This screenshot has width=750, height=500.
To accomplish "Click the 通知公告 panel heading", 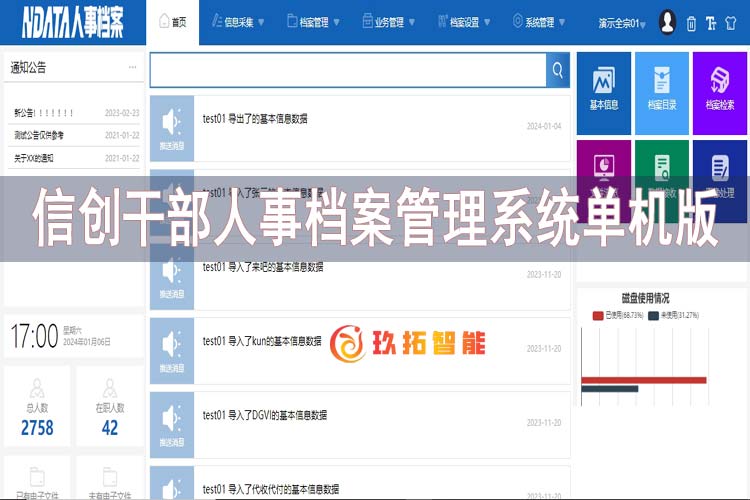I will (28, 67).
